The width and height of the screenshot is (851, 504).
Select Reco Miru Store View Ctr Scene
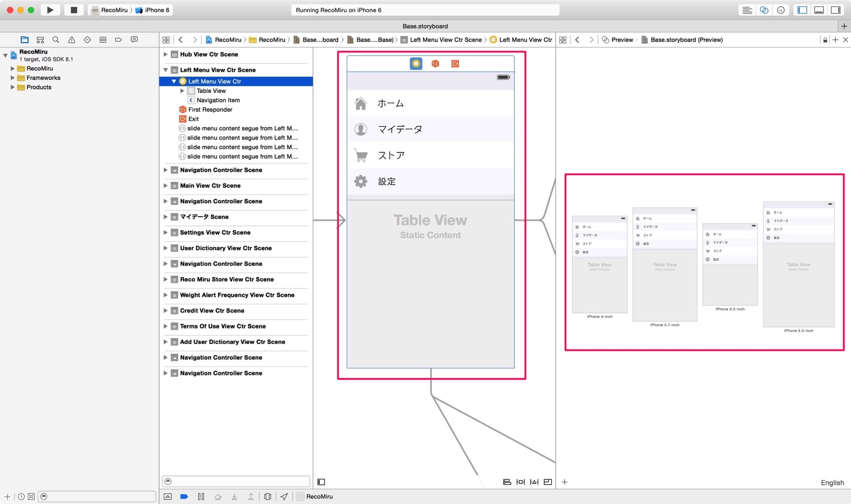click(x=227, y=279)
